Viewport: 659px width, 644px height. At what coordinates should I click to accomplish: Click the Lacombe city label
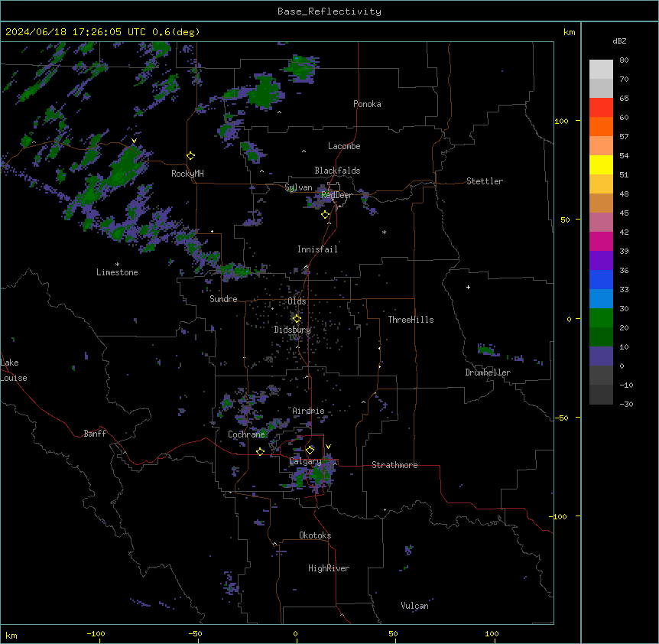(x=344, y=146)
